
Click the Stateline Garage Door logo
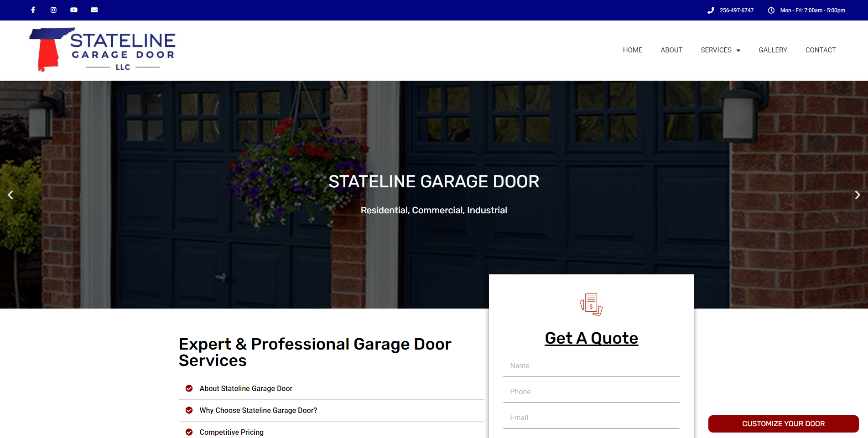102,49
